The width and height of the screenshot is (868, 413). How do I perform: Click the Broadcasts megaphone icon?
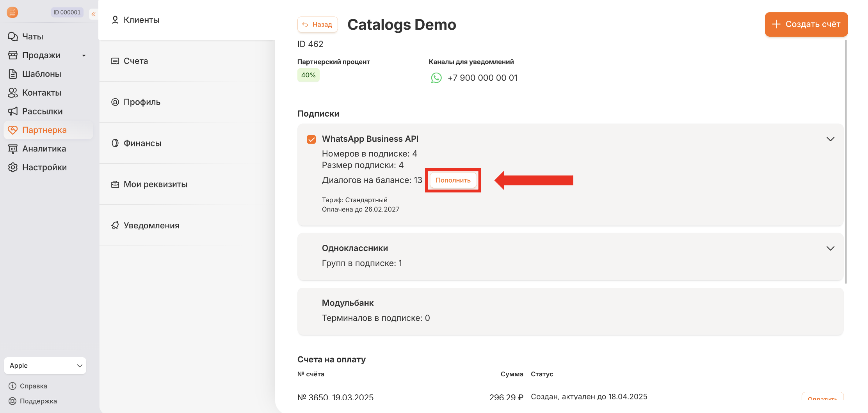13,111
